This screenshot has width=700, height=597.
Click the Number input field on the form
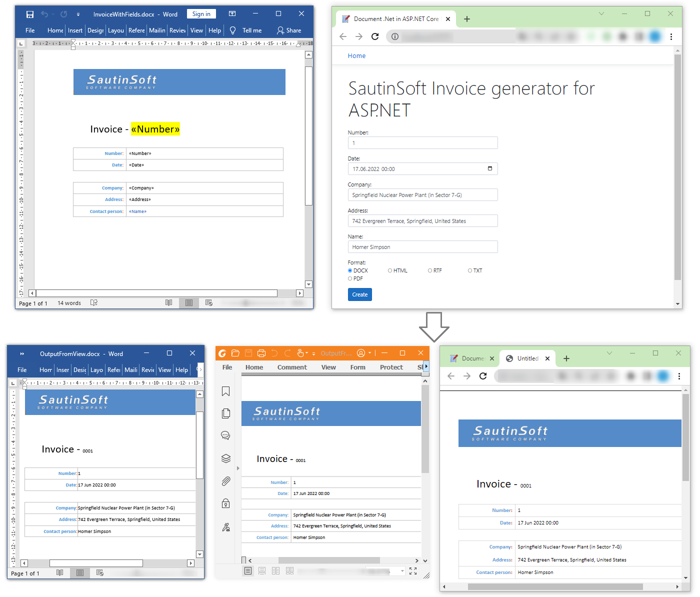click(x=422, y=142)
